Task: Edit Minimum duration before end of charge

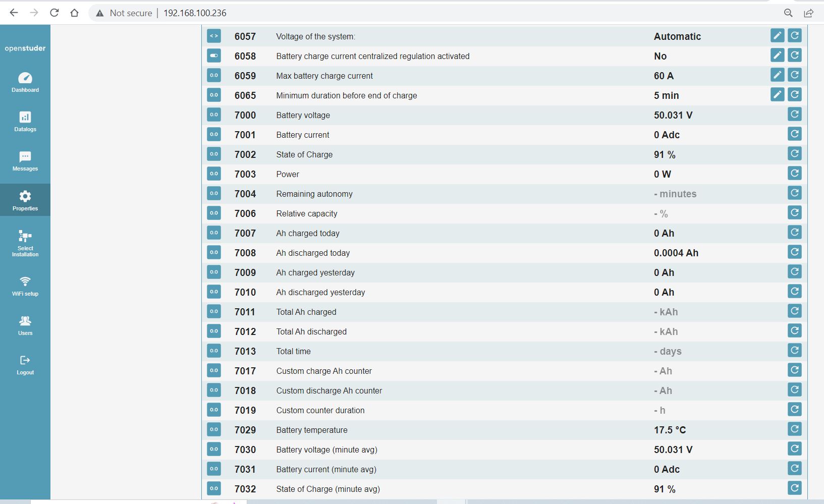Action: coord(778,95)
